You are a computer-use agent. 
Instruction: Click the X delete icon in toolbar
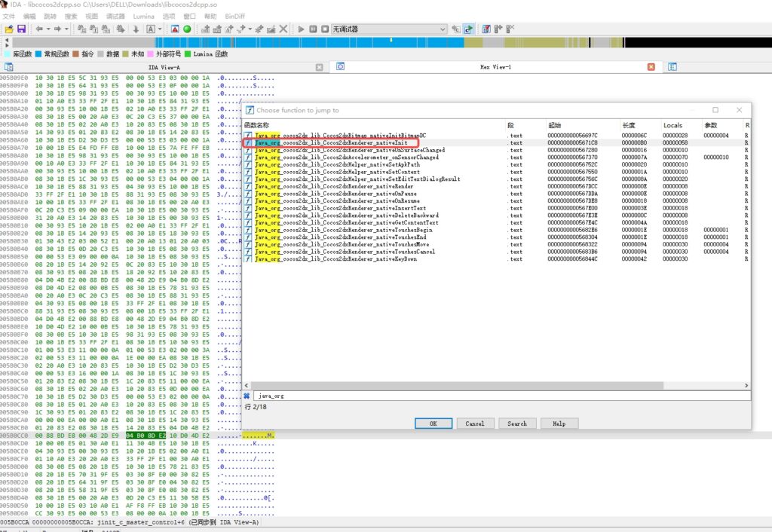283,29
